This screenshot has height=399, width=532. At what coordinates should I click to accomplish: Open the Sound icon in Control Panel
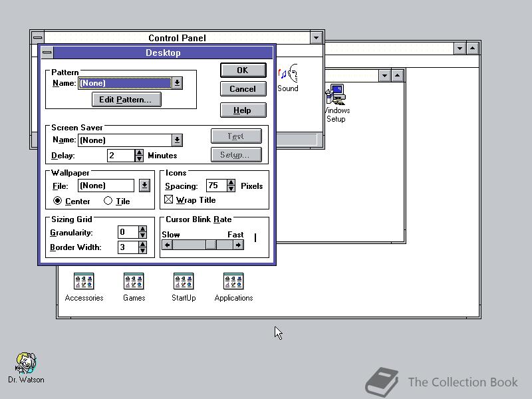pyautogui.click(x=288, y=78)
